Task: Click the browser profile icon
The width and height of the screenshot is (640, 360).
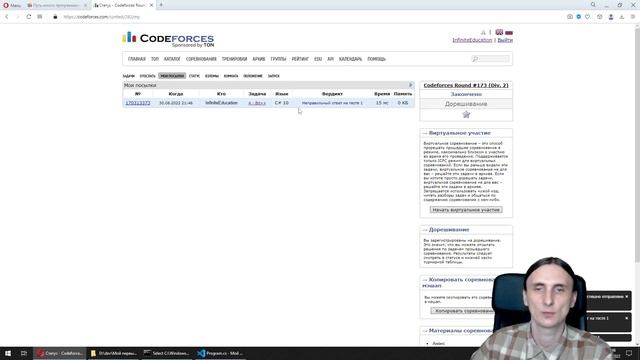Action: 611,17
